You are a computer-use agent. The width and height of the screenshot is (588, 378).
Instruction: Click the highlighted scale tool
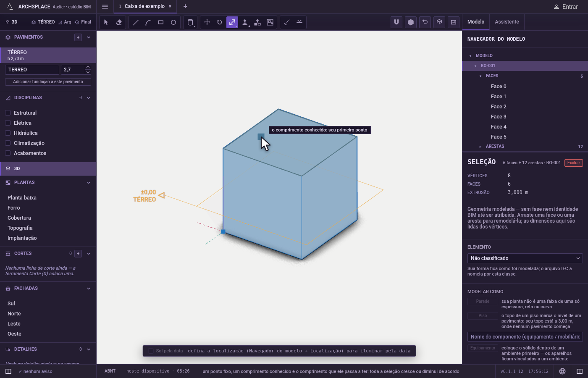click(x=232, y=22)
